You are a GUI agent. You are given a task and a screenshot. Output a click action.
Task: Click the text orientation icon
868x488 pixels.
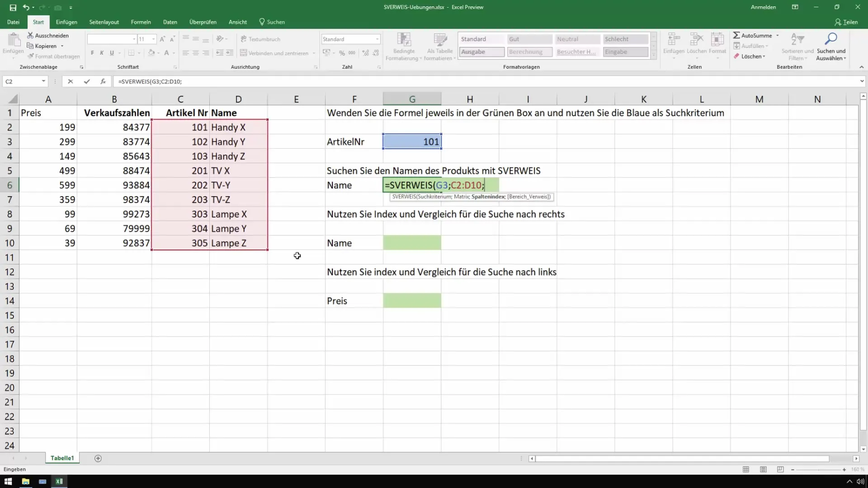pos(220,39)
